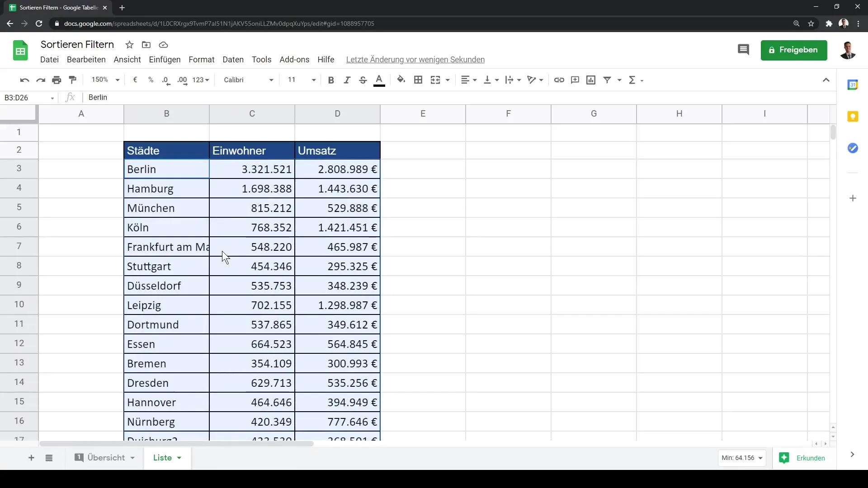Open the zoom 150% dropdown
This screenshot has width=868, height=488.
point(105,80)
